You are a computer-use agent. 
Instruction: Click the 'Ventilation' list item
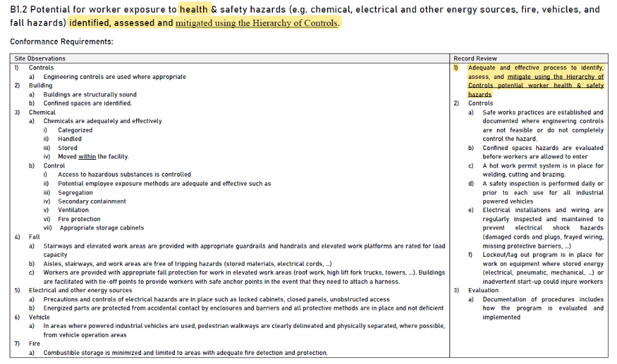tap(73, 210)
